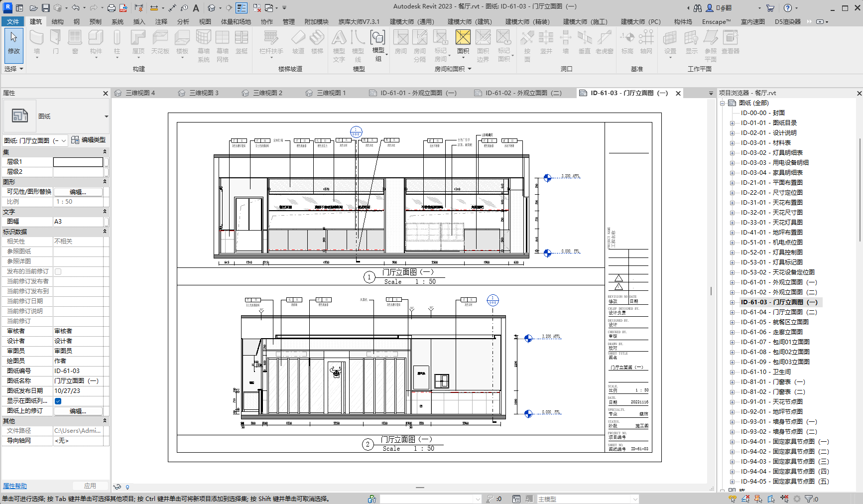Open the 注释 ribbon tab
The height and width of the screenshot is (504, 863).
[161, 21]
